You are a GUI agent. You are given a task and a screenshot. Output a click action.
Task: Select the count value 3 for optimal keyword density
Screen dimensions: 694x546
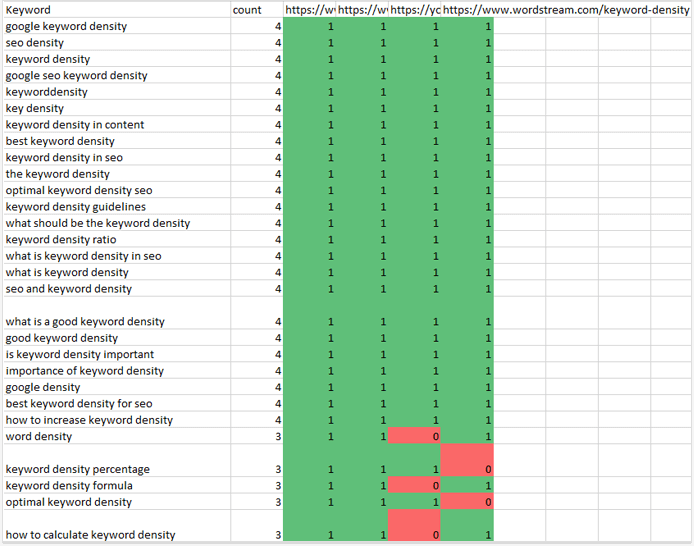click(257, 502)
